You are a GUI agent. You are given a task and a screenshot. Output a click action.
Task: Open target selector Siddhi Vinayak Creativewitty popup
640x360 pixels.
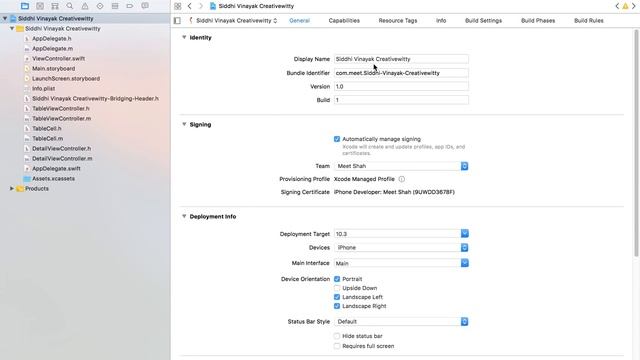pyautogui.click(x=233, y=20)
